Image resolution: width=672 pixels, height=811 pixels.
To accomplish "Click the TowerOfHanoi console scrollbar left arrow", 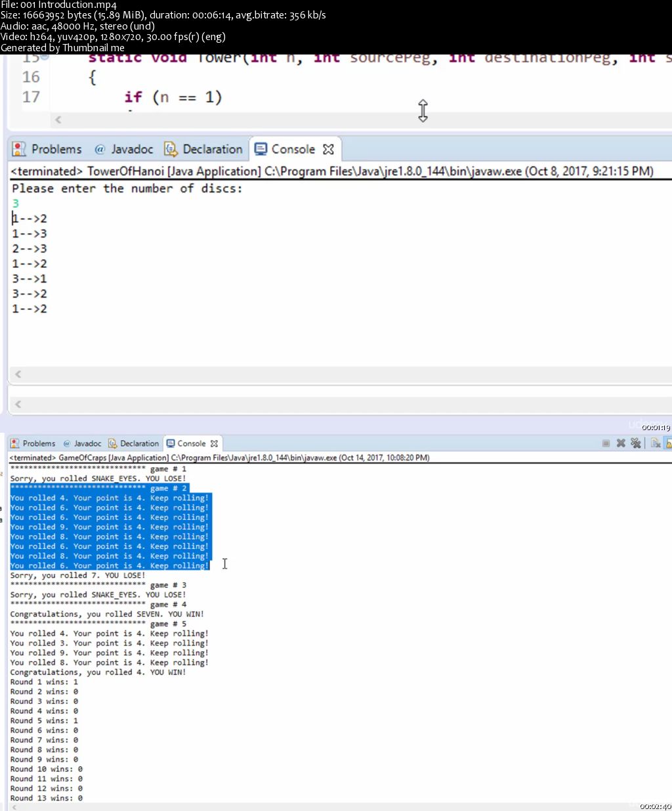I will pyautogui.click(x=18, y=374).
